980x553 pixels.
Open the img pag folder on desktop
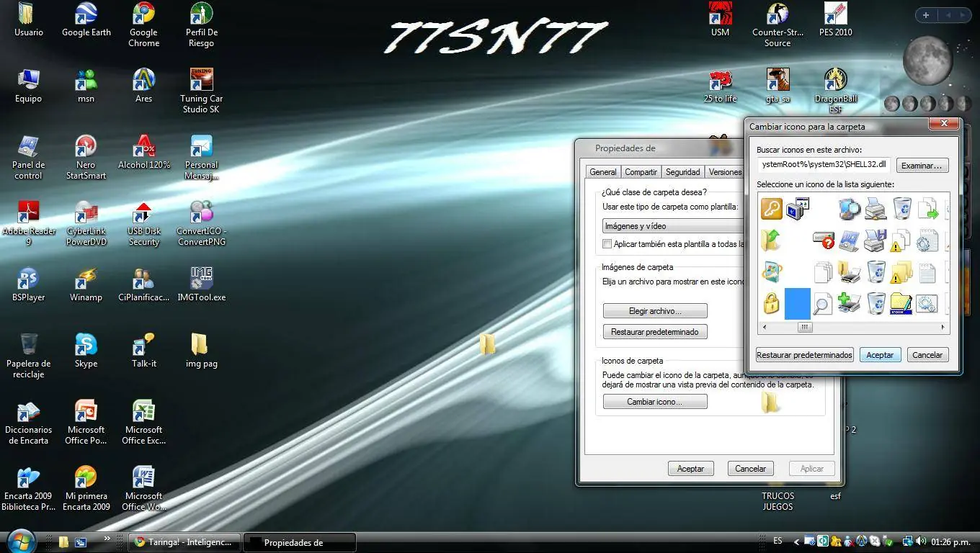(201, 351)
